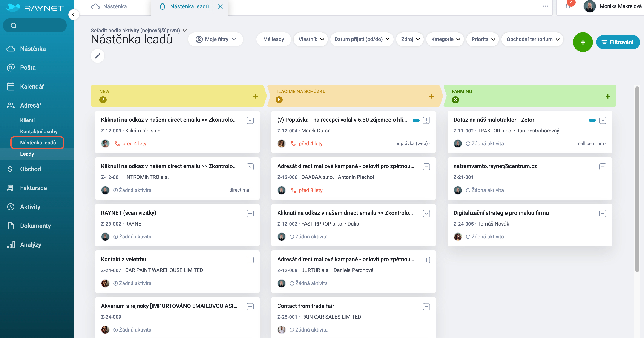Click priority icon on INTROMINTRO a.s. card
This screenshot has height=338, width=644.
pos(250,167)
